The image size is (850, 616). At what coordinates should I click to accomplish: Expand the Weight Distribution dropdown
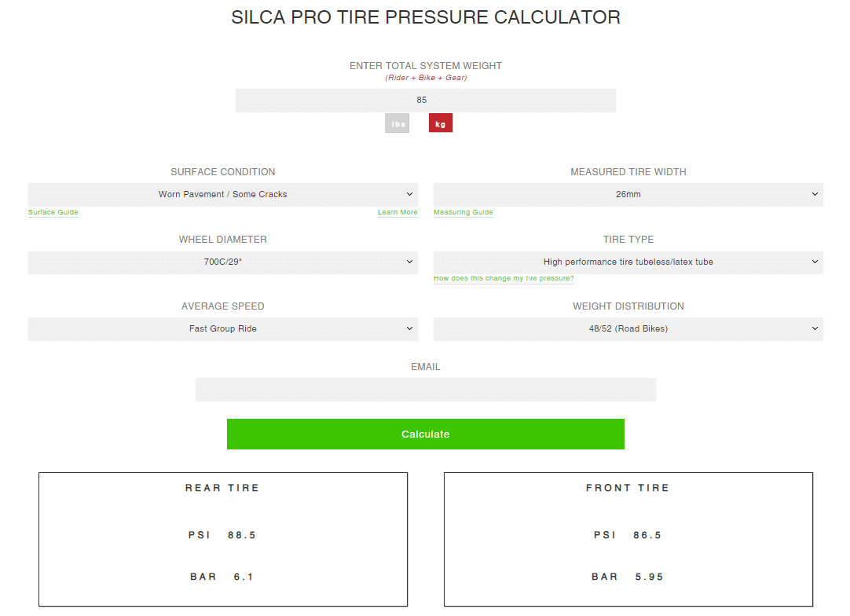tap(628, 328)
